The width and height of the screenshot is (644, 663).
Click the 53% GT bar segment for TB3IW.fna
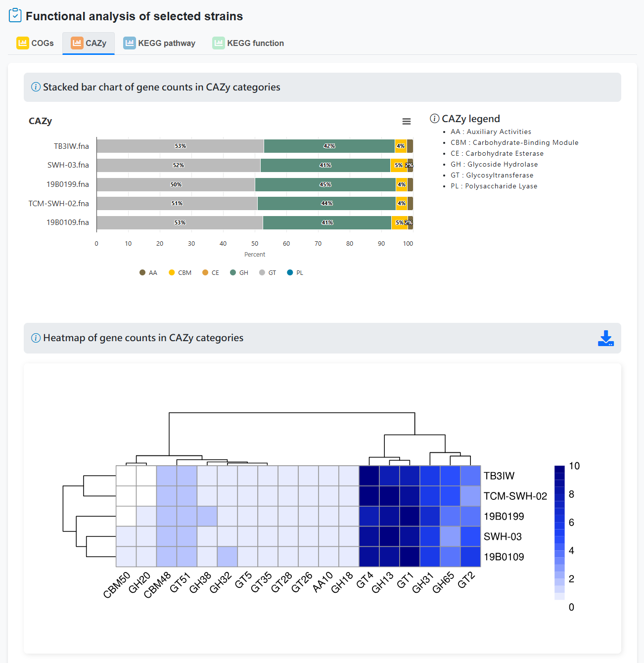tap(180, 146)
